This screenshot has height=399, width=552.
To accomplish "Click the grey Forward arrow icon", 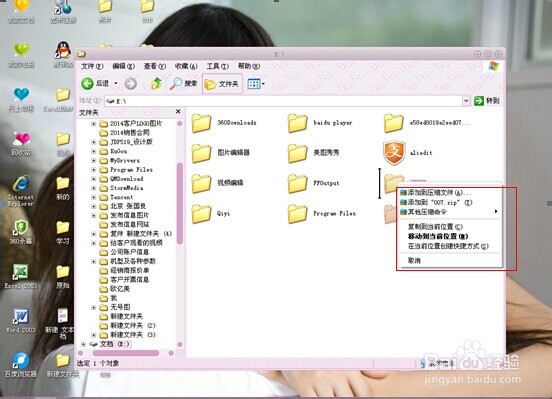I will (x=131, y=83).
